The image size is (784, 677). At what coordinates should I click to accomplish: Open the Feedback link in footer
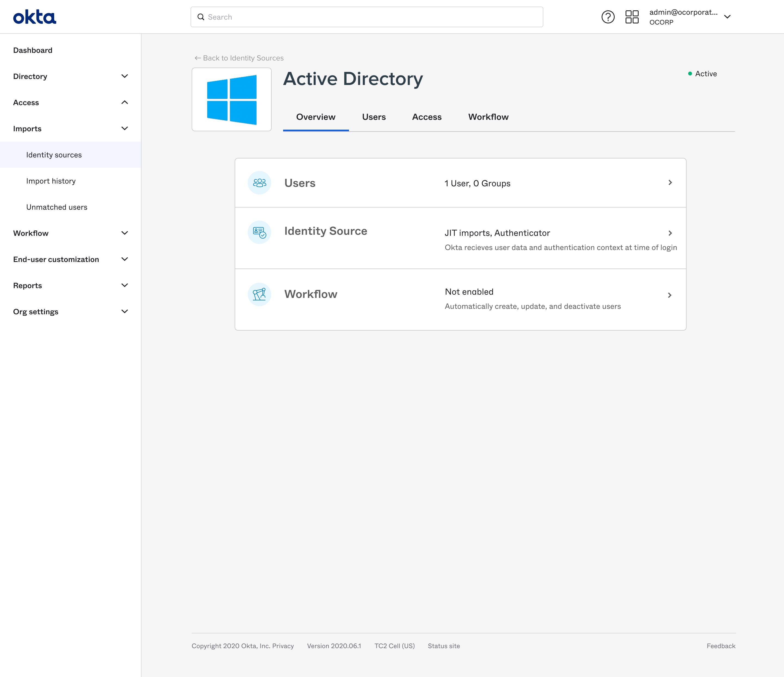pos(721,646)
